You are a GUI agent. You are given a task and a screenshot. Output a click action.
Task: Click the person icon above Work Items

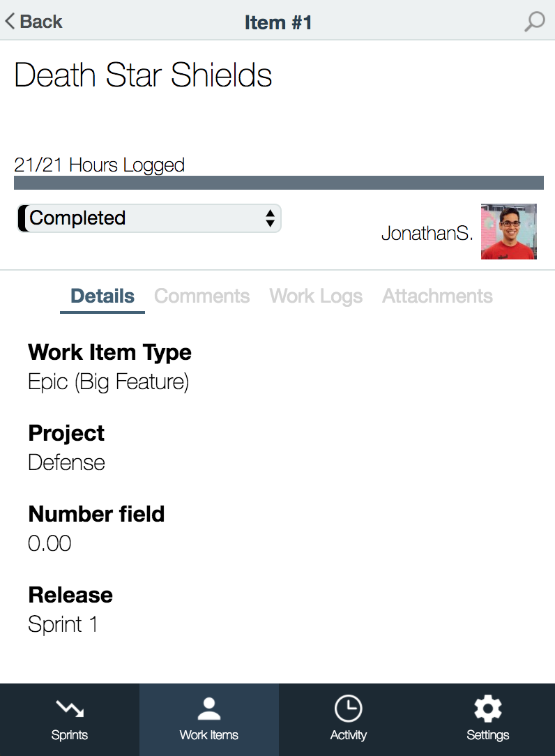tap(208, 707)
